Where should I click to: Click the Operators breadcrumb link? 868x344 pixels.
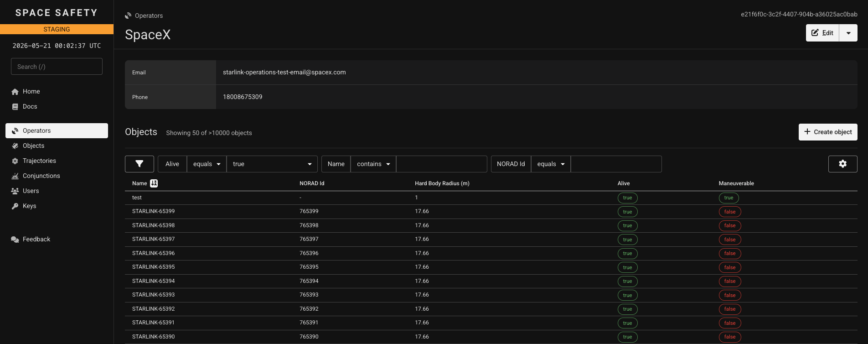(x=149, y=16)
